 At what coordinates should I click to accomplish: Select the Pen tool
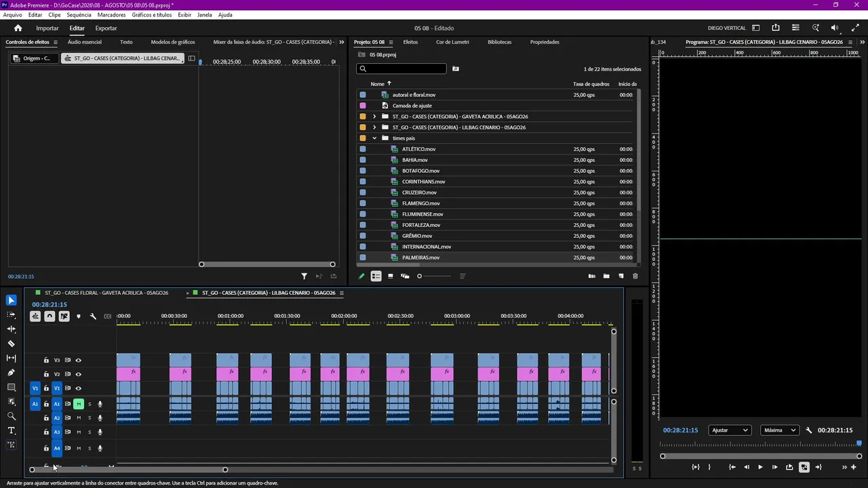tap(12, 373)
